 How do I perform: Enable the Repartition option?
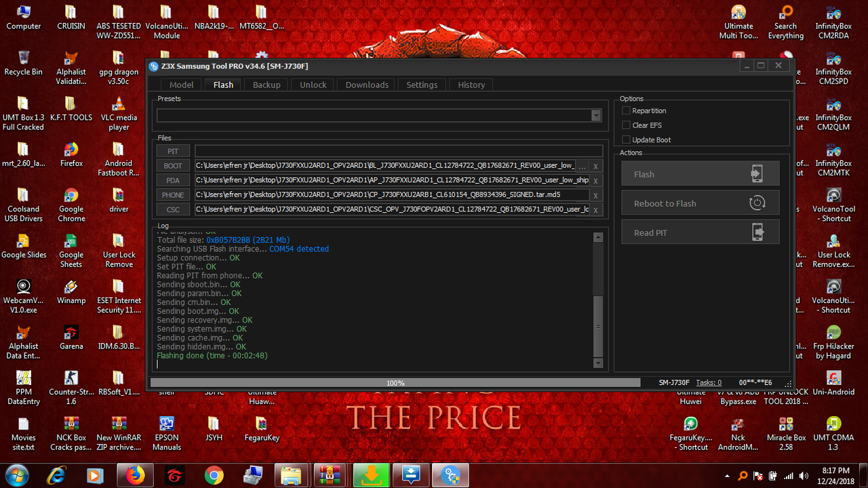coord(626,110)
